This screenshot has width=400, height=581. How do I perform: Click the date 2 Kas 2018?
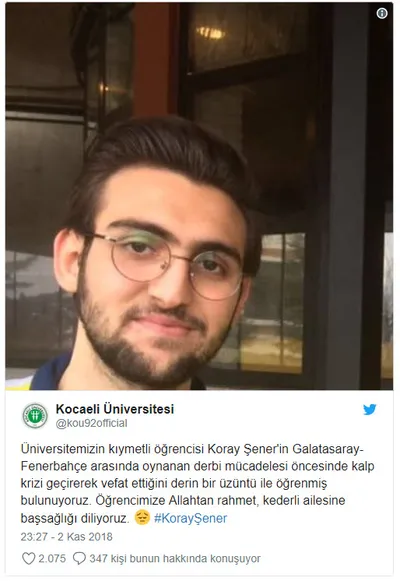point(86,537)
